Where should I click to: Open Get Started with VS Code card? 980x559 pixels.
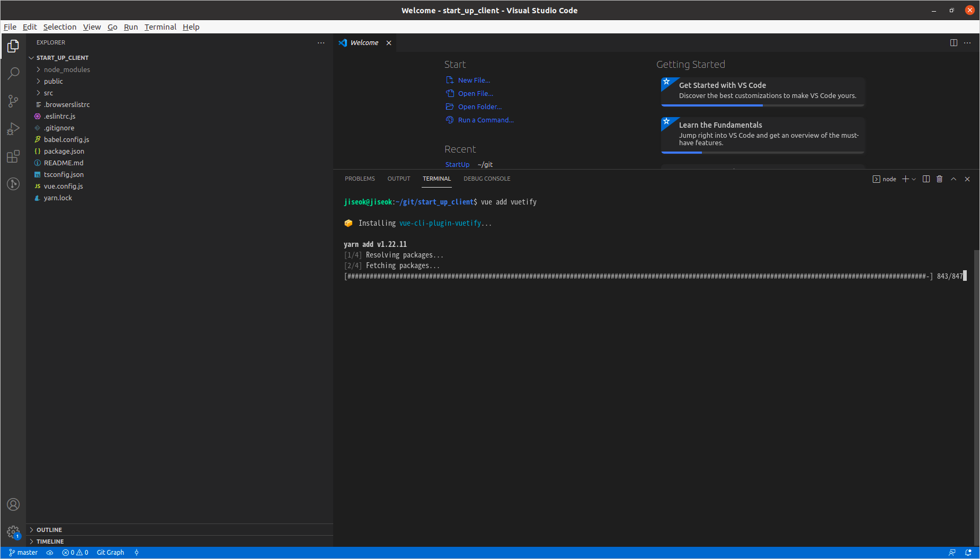[x=763, y=92]
